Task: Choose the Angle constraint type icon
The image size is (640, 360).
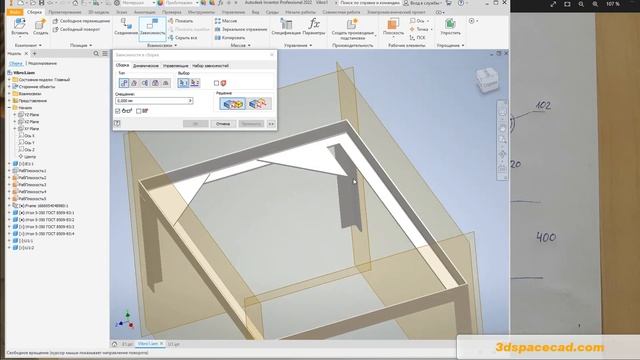Action: 134,83
